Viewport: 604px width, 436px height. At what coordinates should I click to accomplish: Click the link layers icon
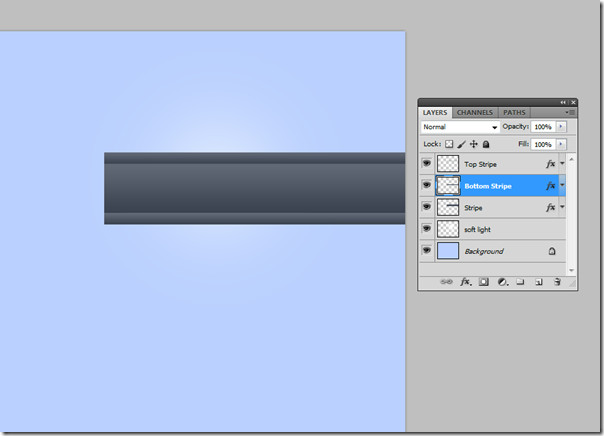click(x=446, y=282)
